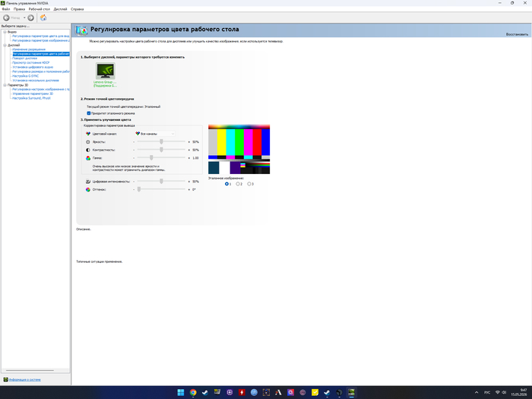Select reference image radio button 3
Screen dimensions: 532x399
[249, 184]
